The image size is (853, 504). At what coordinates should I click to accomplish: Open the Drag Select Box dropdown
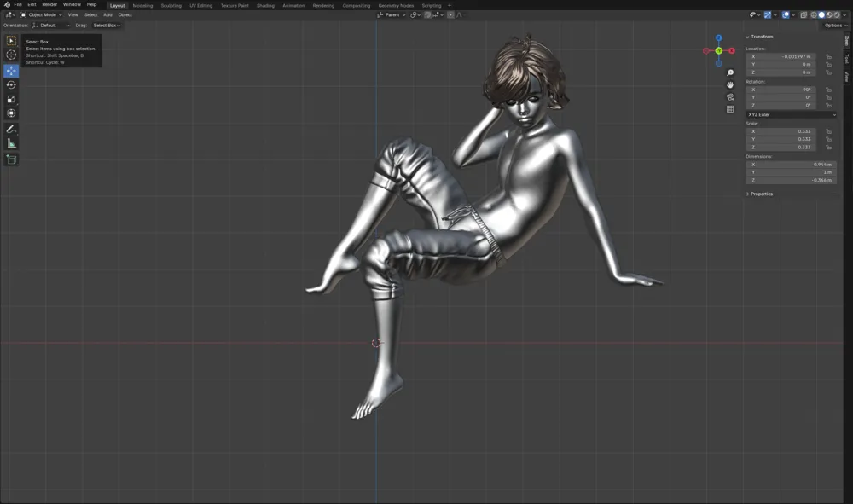[106, 26]
